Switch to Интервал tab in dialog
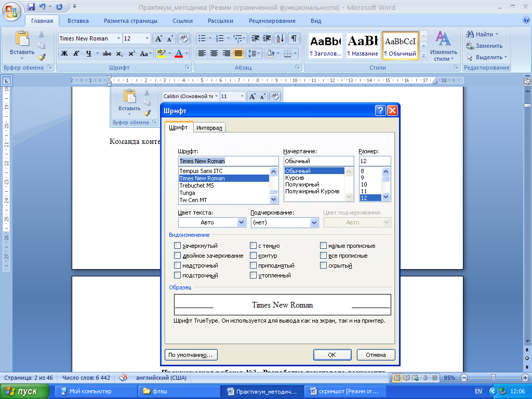The width and height of the screenshot is (532, 399). (x=209, y=128)
